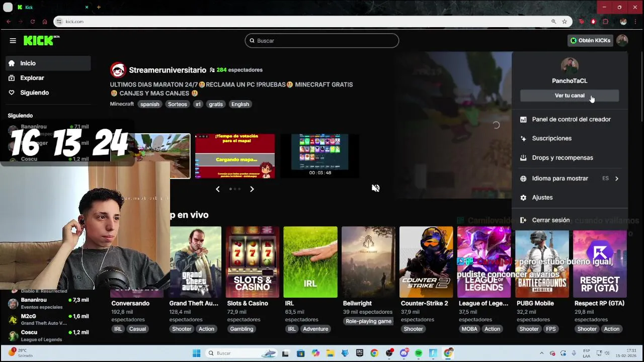Click the Casual tag under Conversando
This screenshot has width=644, height=362.
pos(137,329)
